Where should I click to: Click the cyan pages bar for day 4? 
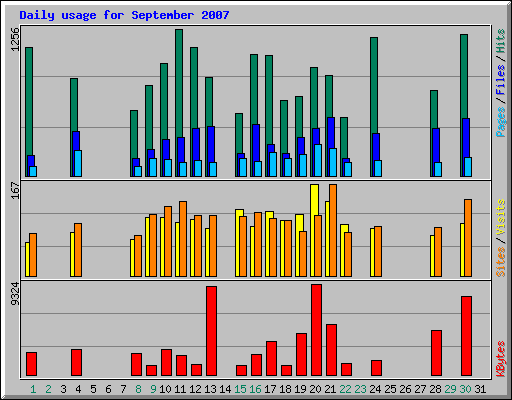78,163
